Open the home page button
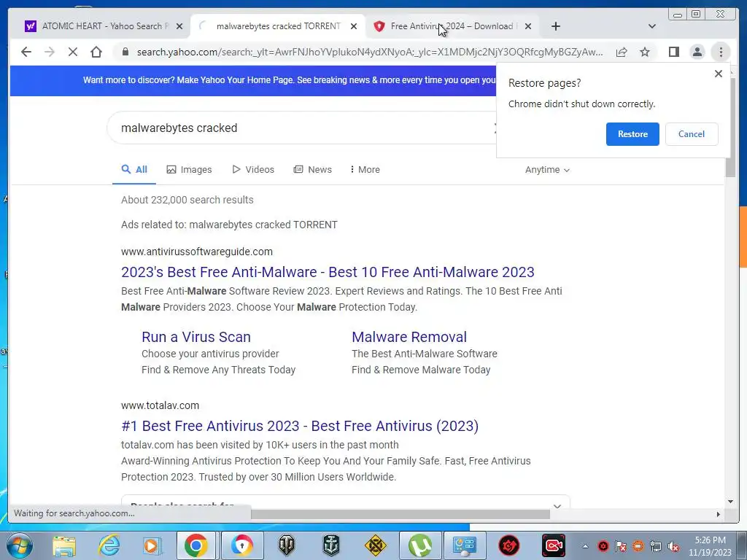 pos(96,52)
